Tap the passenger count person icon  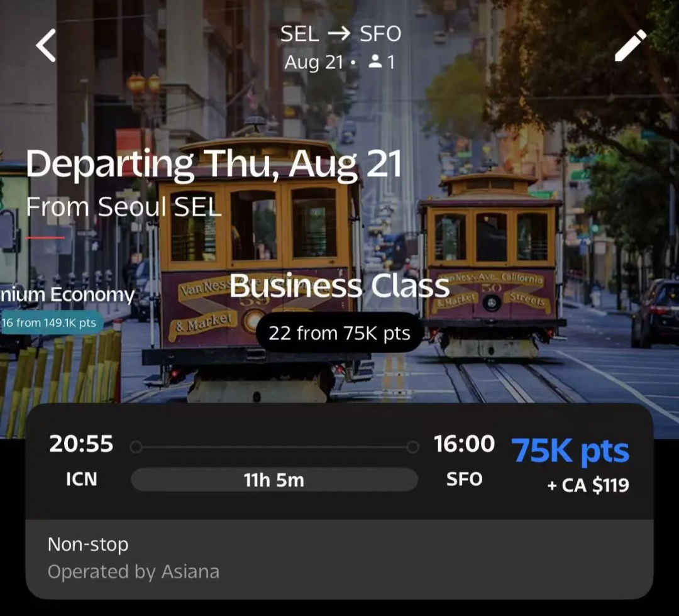[375, 62]
